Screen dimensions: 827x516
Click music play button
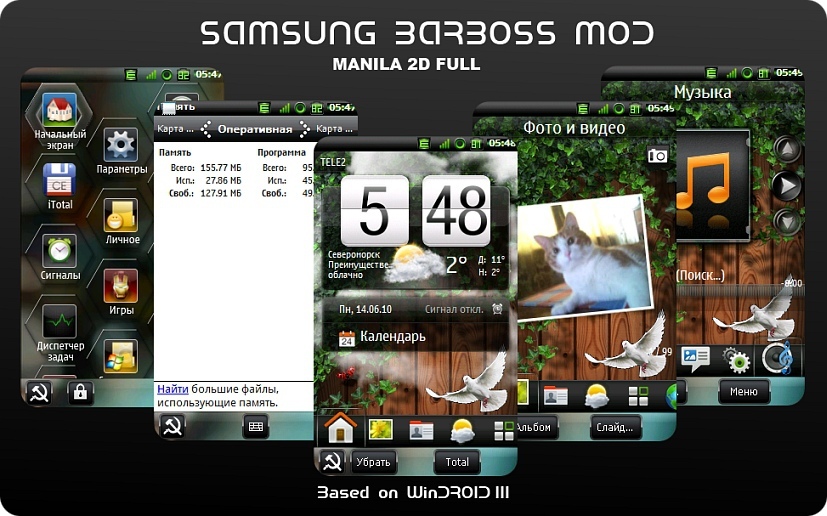coord(787,186)
